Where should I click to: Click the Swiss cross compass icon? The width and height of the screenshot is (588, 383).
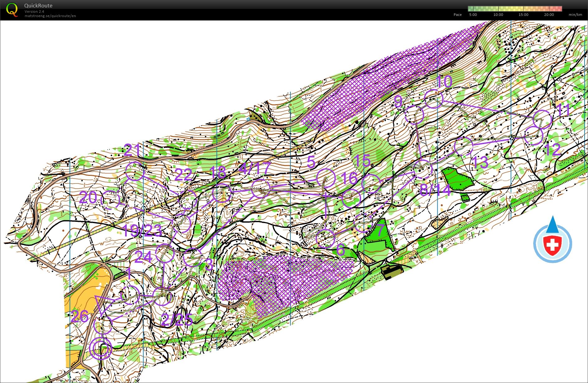point(553,243)
